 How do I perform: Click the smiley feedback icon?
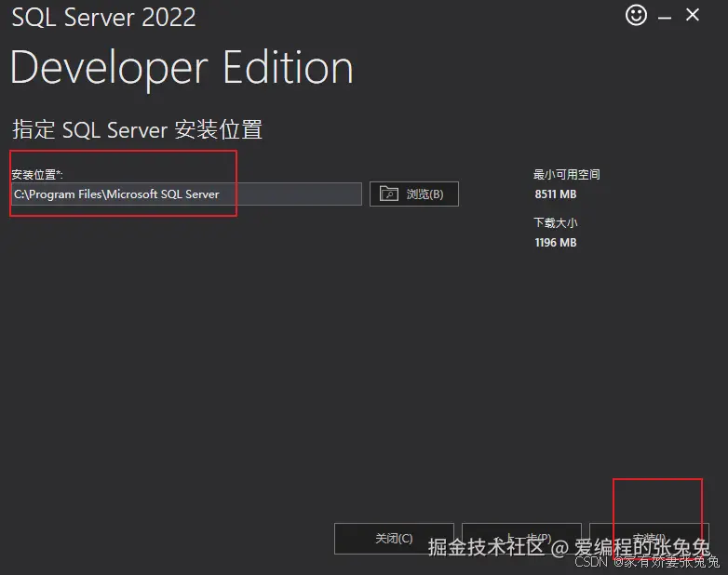pos(636,15)
